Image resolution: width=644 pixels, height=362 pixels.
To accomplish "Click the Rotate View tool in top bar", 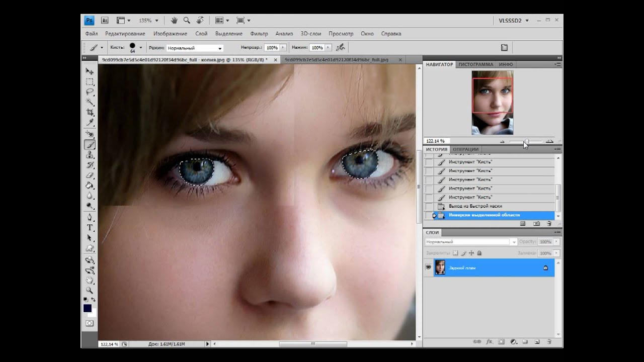I will pyautogui.click(x=200, y=21).
